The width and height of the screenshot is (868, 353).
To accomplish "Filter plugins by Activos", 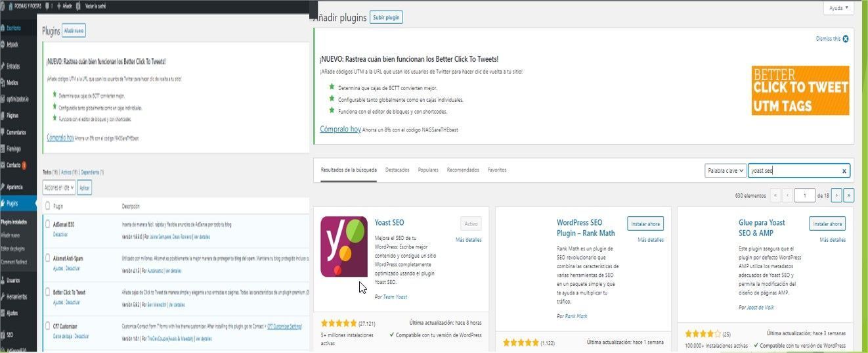I will (69, 172).
